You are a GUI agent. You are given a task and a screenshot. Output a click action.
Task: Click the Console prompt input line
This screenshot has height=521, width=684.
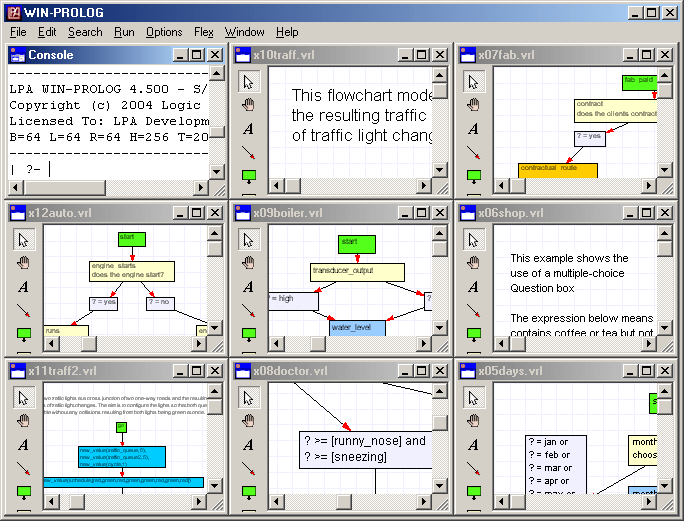pos(108,169)
